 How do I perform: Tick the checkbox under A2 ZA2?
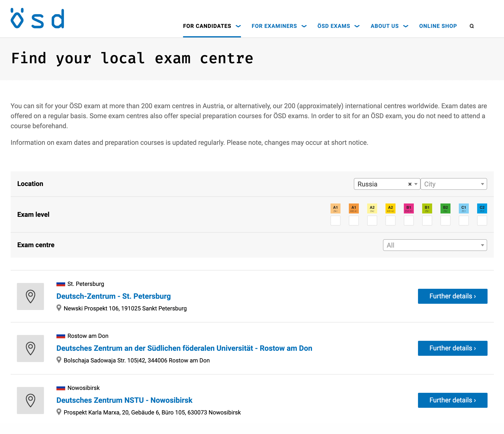tap(372, 220)
